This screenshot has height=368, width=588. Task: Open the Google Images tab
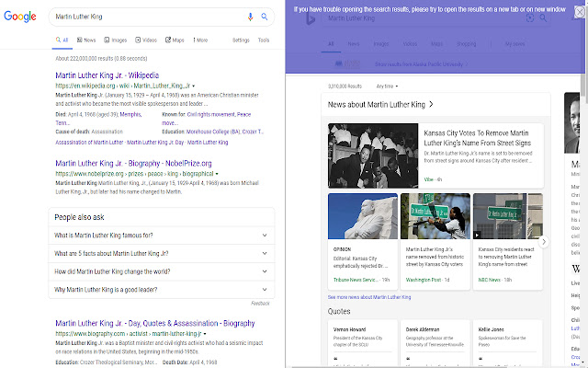116,40
